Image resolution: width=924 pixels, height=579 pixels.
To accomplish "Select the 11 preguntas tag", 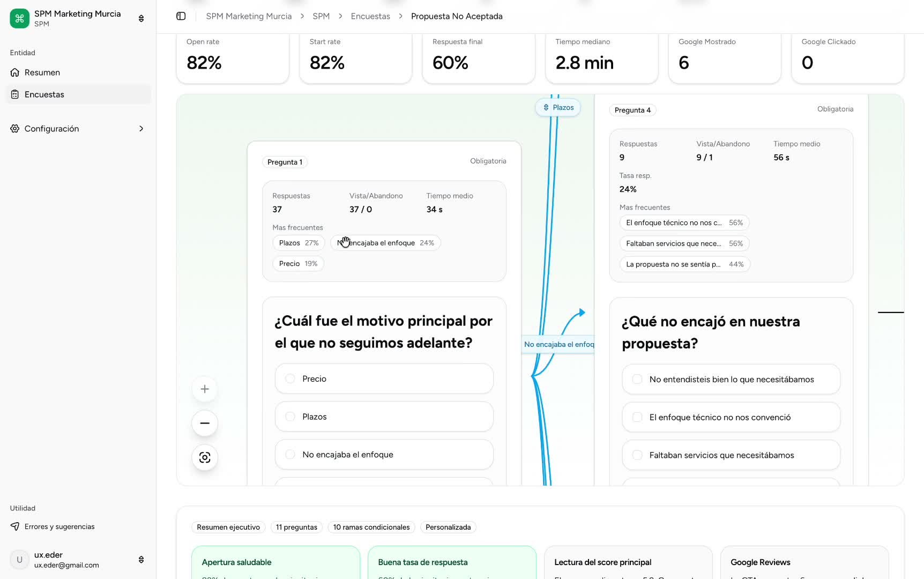I will coord(296,527).
